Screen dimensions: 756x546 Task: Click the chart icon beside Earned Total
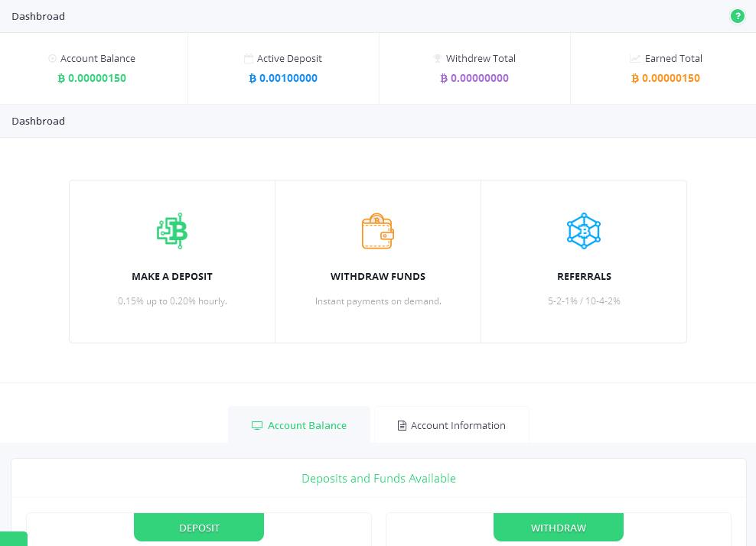click(x=635, y=59)
